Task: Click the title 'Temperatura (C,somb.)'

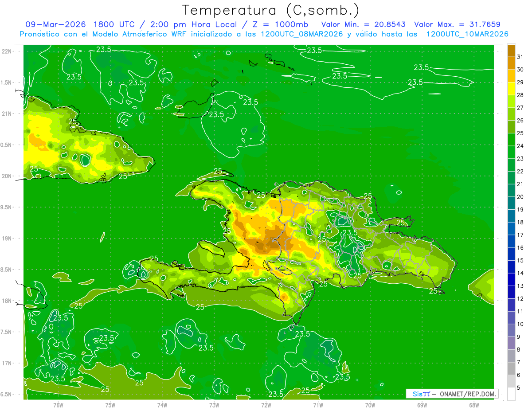Action: [271, 10]
